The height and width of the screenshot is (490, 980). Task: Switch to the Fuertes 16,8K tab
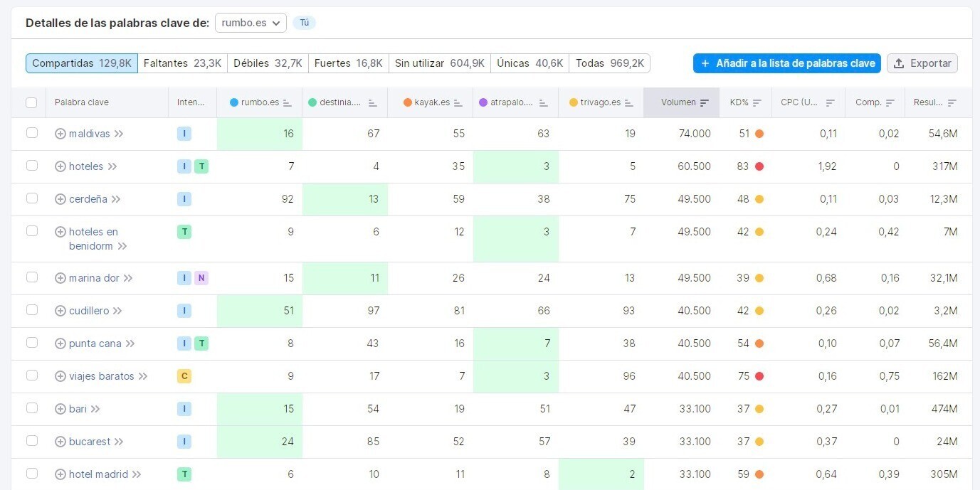click(349, 63)
